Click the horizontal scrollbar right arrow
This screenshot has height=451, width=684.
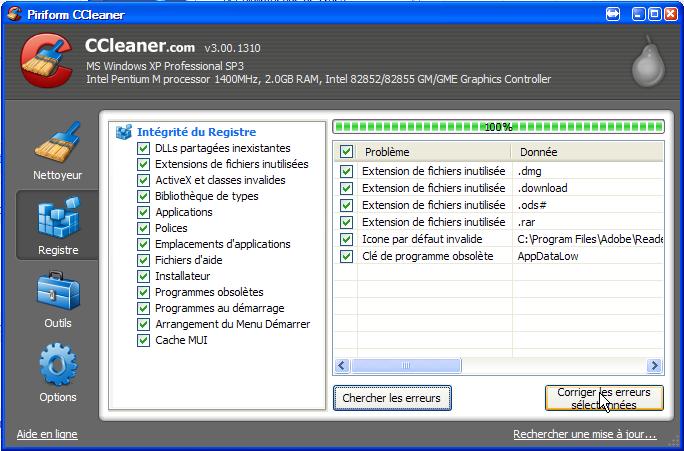pyautogui.click(x=655, y=366)
